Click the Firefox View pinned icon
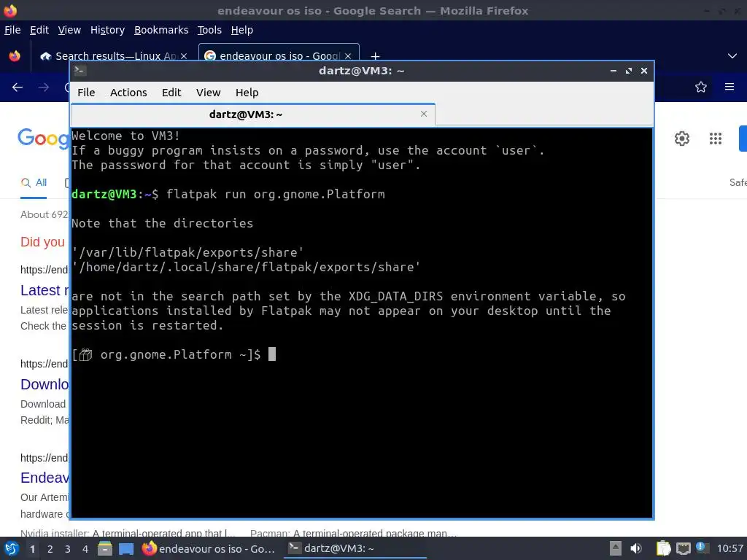747x560 pixels. [x=15, y=56]
